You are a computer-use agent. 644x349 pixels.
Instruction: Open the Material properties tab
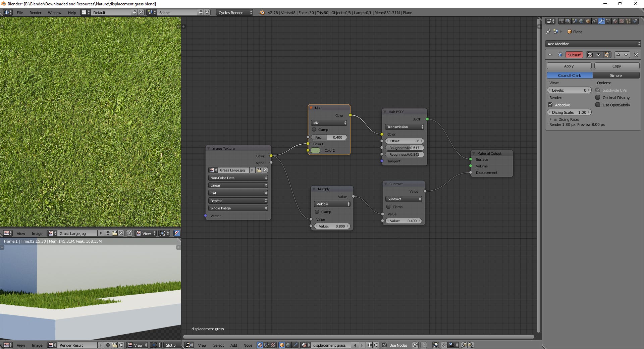615,21
